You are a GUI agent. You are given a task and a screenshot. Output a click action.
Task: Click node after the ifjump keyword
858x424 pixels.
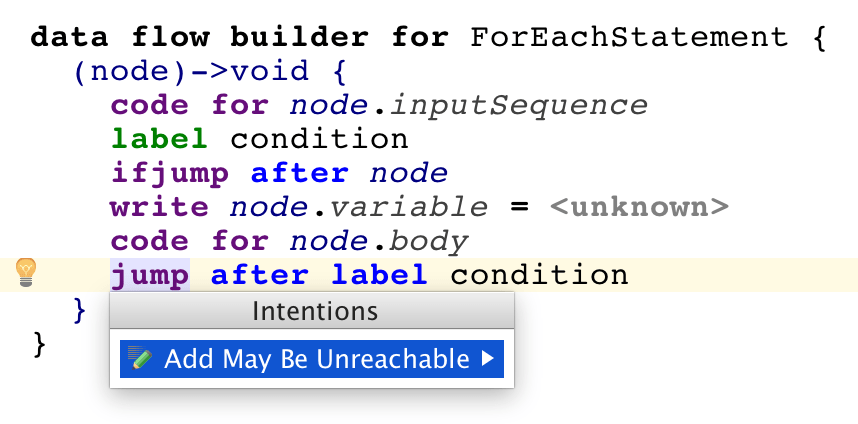(408, 173)
